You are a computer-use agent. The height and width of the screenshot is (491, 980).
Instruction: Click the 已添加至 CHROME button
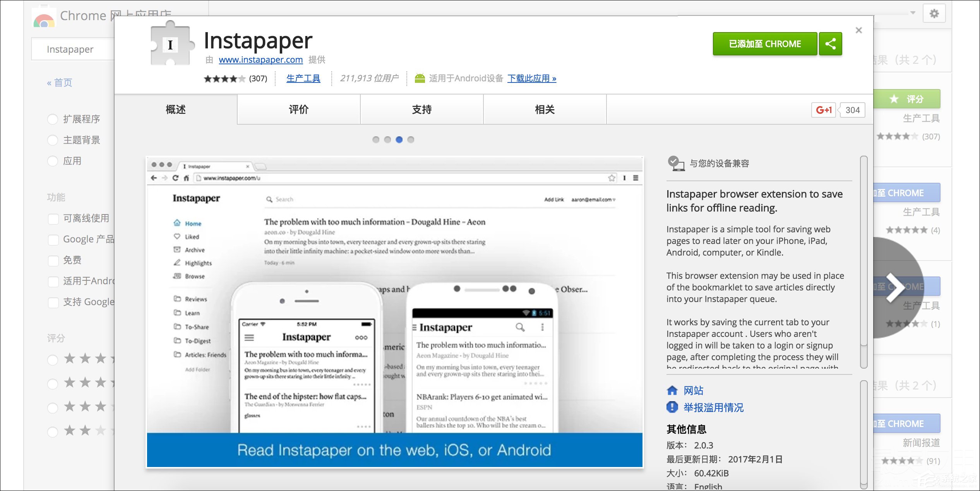coord(765,44)
